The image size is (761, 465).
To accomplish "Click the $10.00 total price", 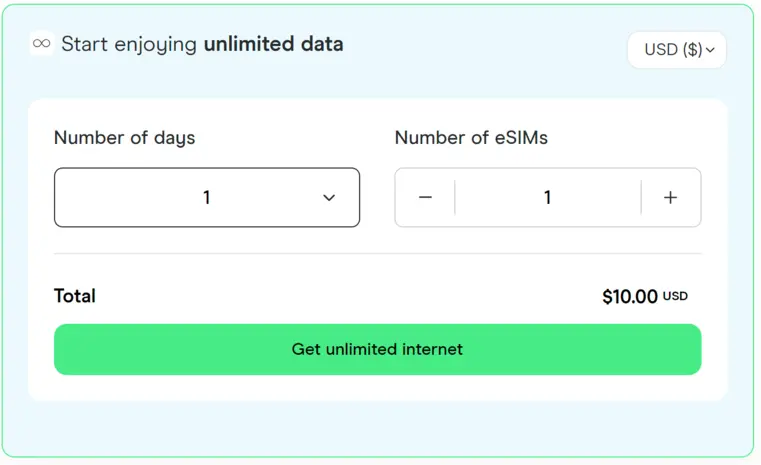I will (x=630, y=297).
